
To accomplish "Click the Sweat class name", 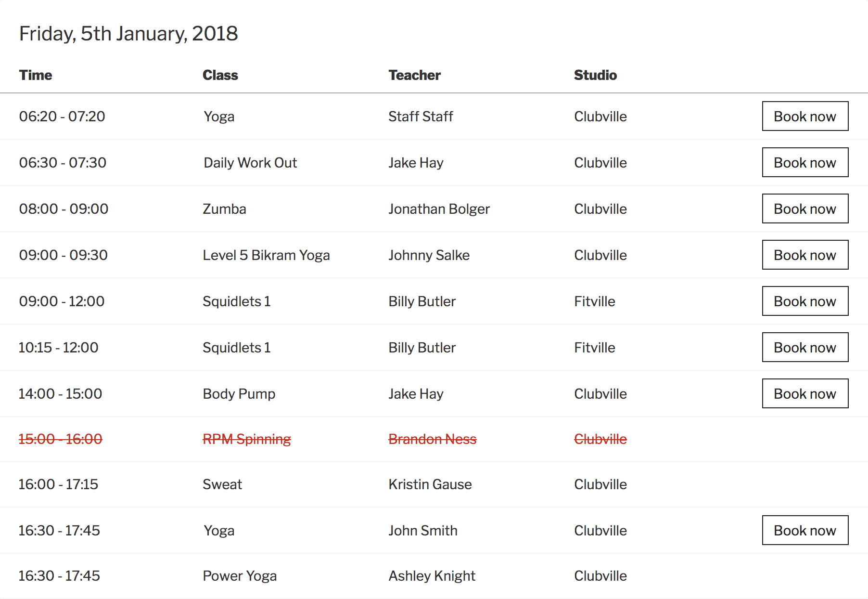I will [222, 484].
